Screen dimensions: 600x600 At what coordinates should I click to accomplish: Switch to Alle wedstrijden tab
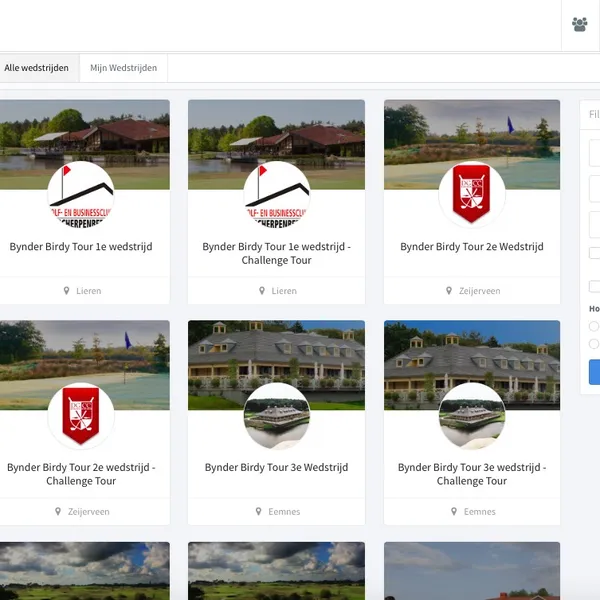pos(36,68)
